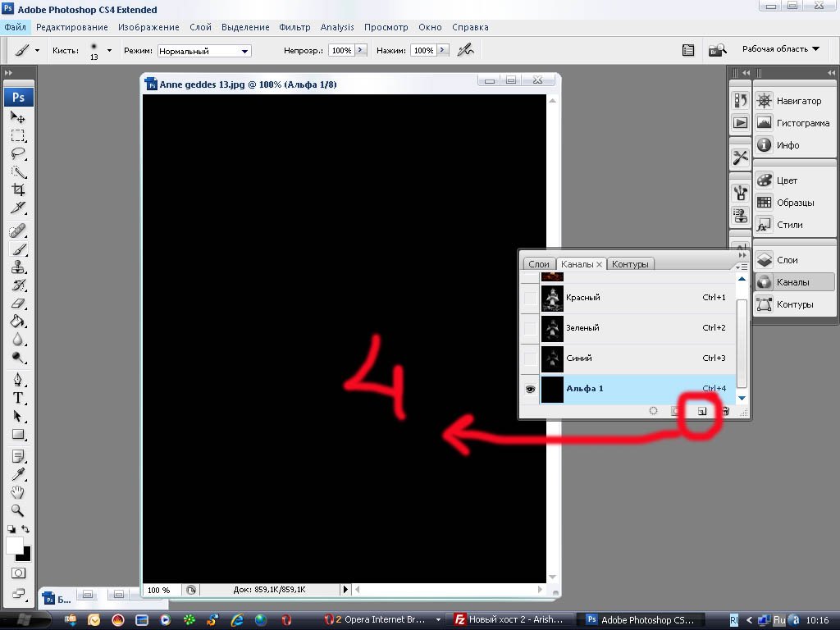Viewport: 840px width, 630px height.
Task: Open Opera Internet Browser taskbar item
Action: (x=382, y=620)
